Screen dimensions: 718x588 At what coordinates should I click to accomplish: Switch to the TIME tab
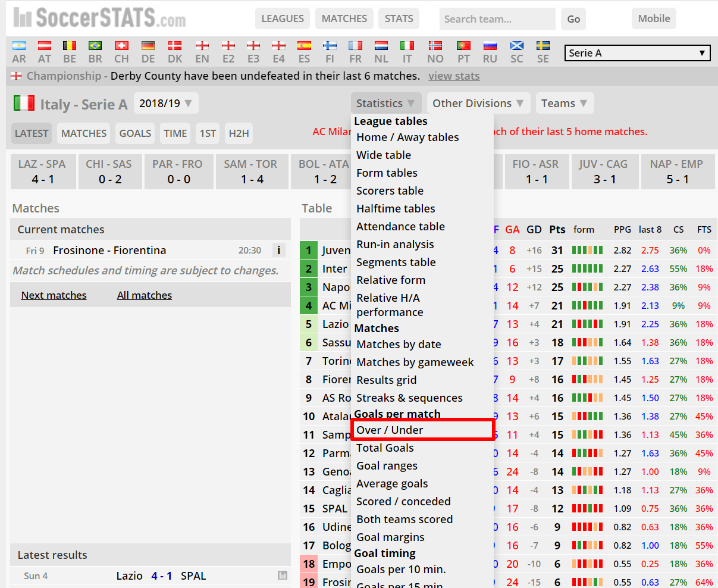tap(175, 133)
